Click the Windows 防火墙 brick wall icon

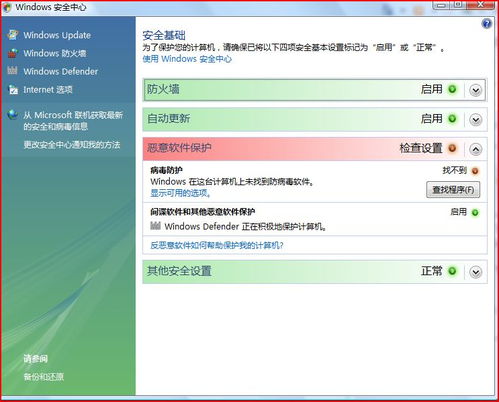pyautogui.click(x=13, y=53)
